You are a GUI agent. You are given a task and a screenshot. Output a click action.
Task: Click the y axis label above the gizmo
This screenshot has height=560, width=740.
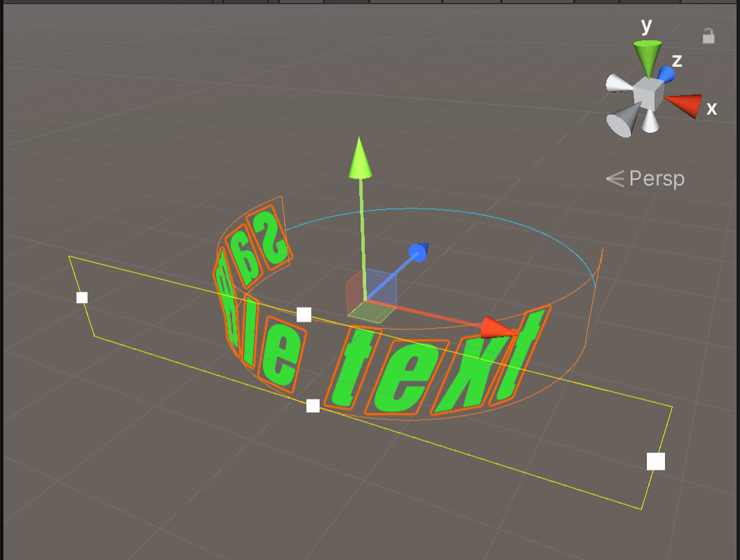pyautogui.click(x=645, y=26)
